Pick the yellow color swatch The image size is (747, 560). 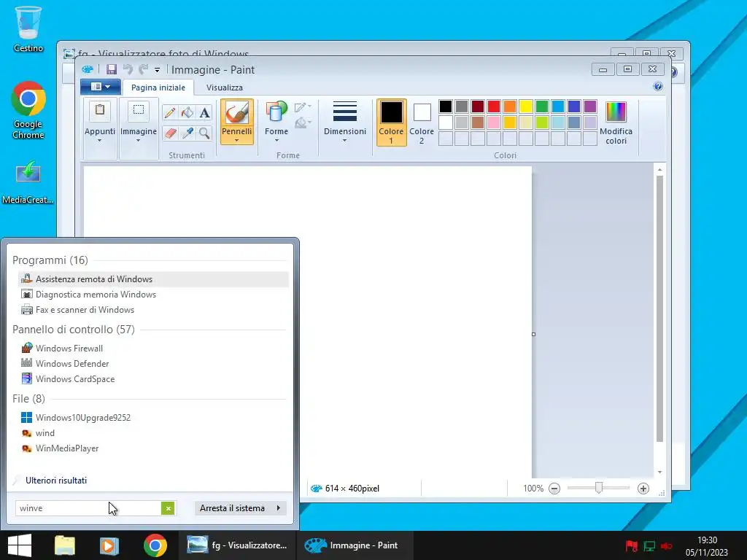click(525, 106)
